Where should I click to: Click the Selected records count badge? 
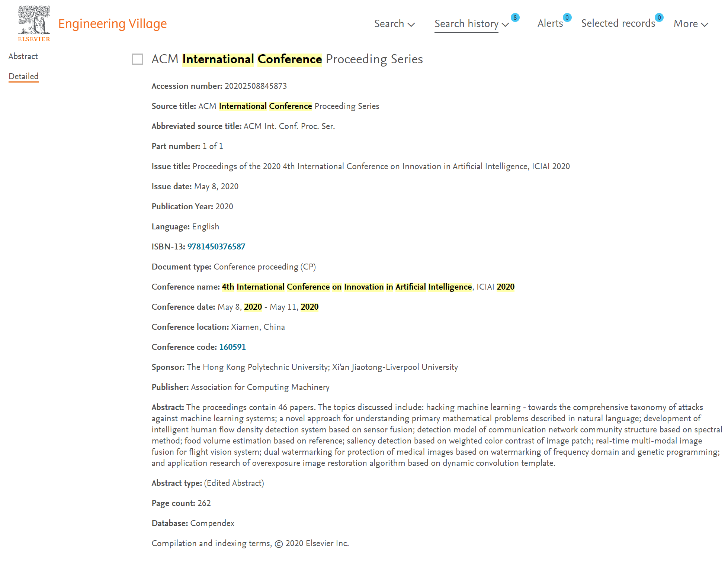659,17
